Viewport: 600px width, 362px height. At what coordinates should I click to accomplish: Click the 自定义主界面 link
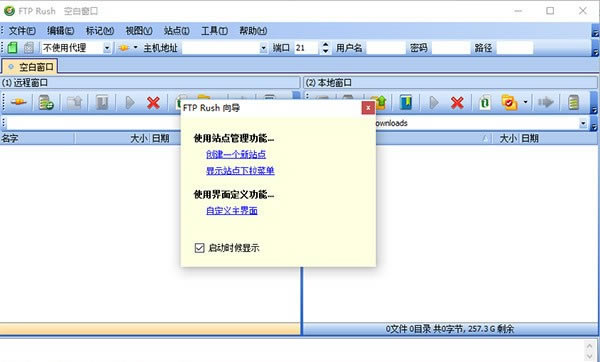[x=232, y=210]
